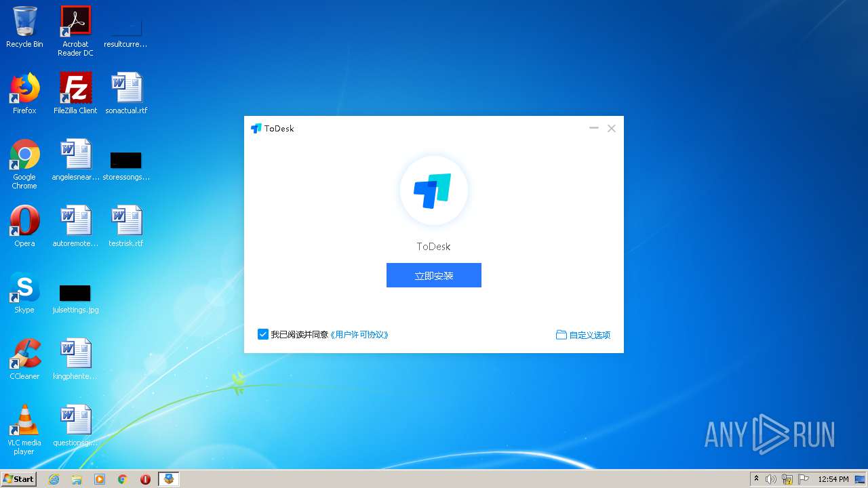
Task: Uncheck the 我已阅读并同意 agreement checkbox
Action: click(x=263, y=334)
